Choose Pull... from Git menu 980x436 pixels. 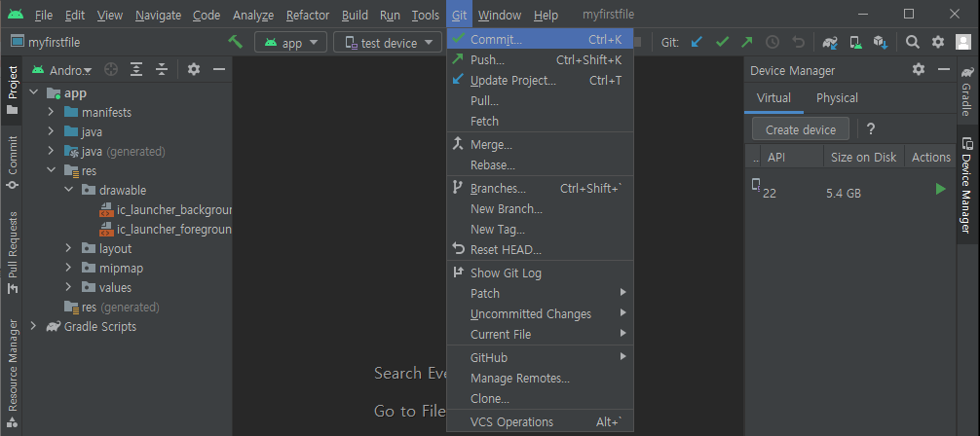pos(540,100)
